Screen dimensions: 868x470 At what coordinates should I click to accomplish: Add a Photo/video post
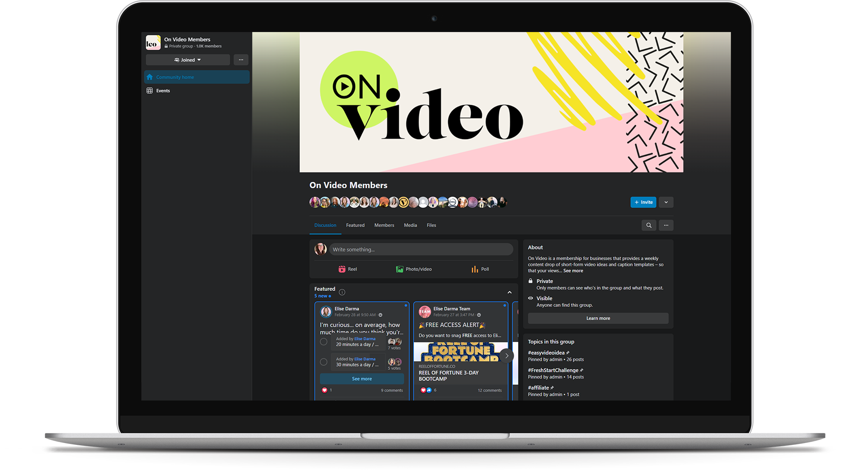pyautogui.click(x=414, y=269)
